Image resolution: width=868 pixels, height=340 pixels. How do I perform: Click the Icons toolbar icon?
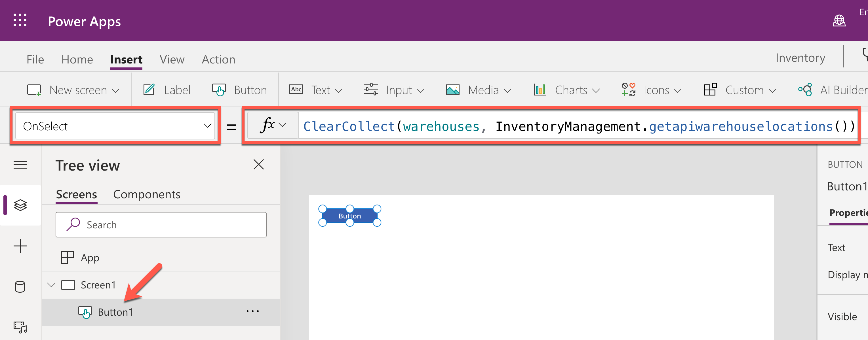628,90
